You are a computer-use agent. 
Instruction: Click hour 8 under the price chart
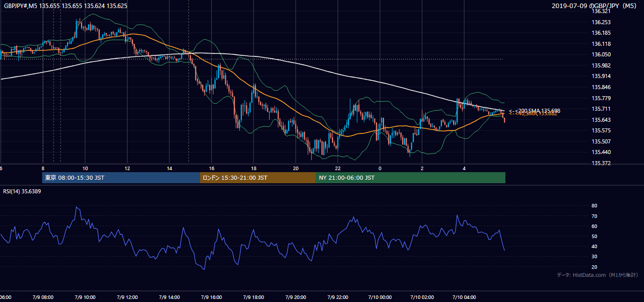(x=43, y=168)
